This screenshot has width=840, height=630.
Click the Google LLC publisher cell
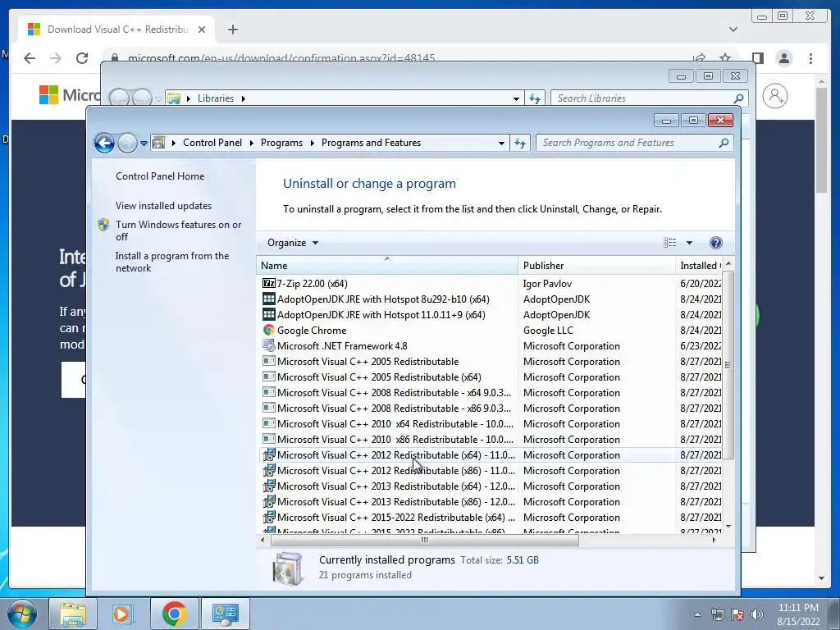point(547,330)
